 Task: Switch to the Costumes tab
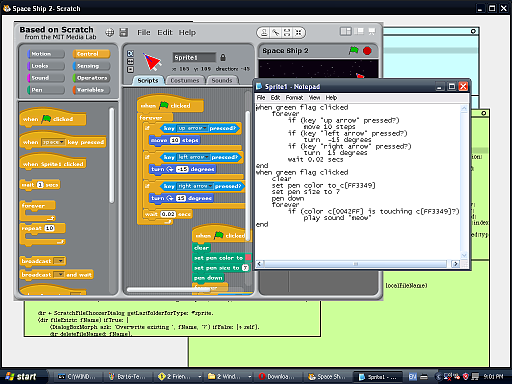185,80
